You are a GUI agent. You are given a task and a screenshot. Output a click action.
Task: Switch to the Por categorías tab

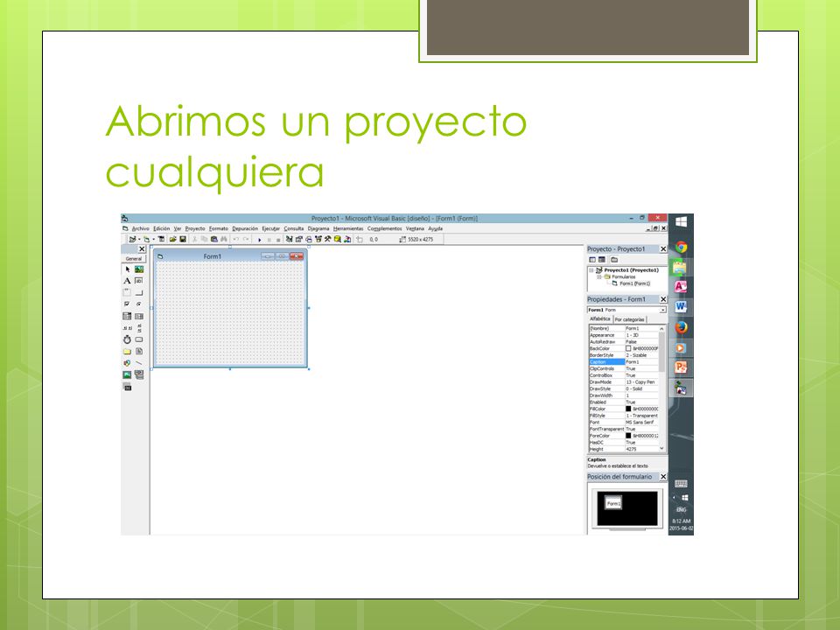tap(629, 319)
